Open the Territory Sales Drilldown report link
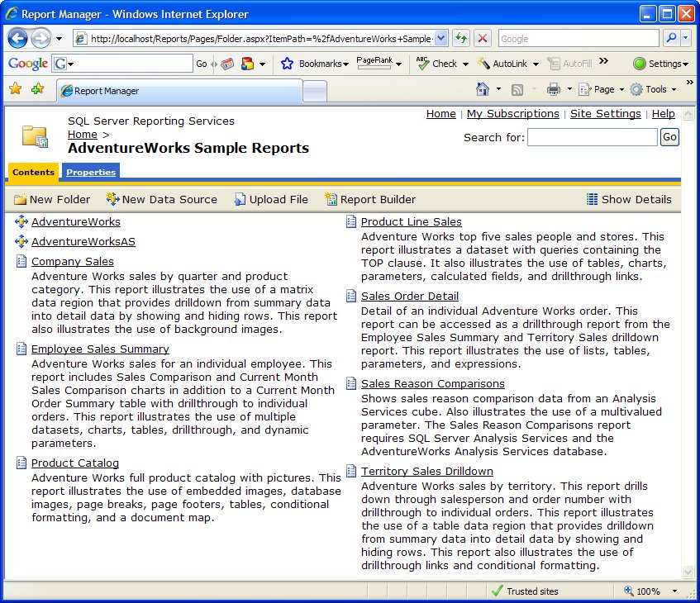The image size is (700, 603). (x=426, y=471)
